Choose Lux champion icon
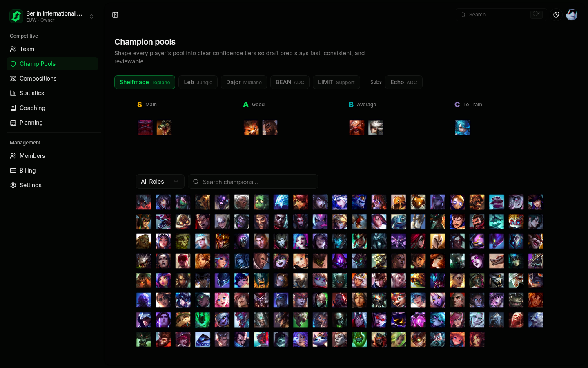 coord(301,261)
